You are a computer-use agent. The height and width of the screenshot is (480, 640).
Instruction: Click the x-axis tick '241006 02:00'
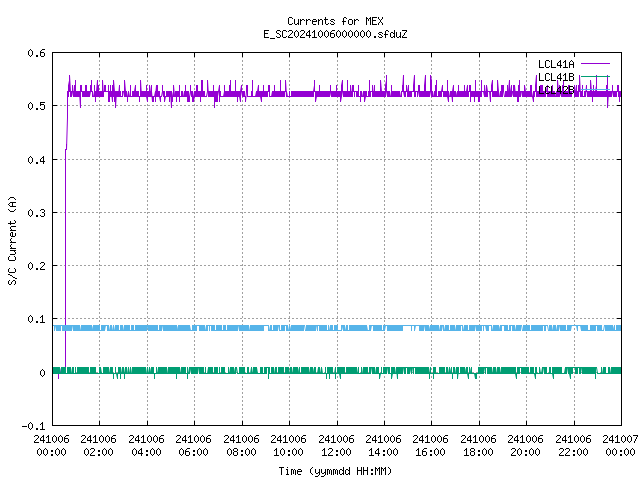coord(99,446)
